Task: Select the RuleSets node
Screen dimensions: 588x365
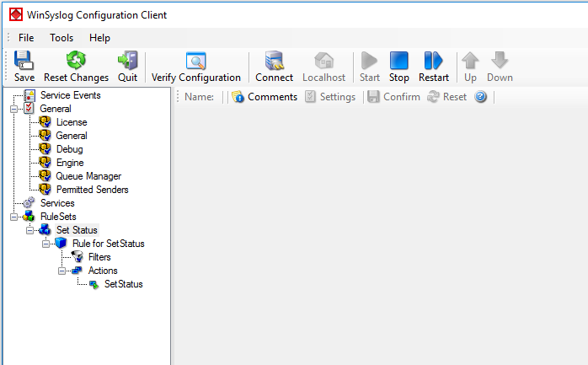Action: (x=58, y=217)
